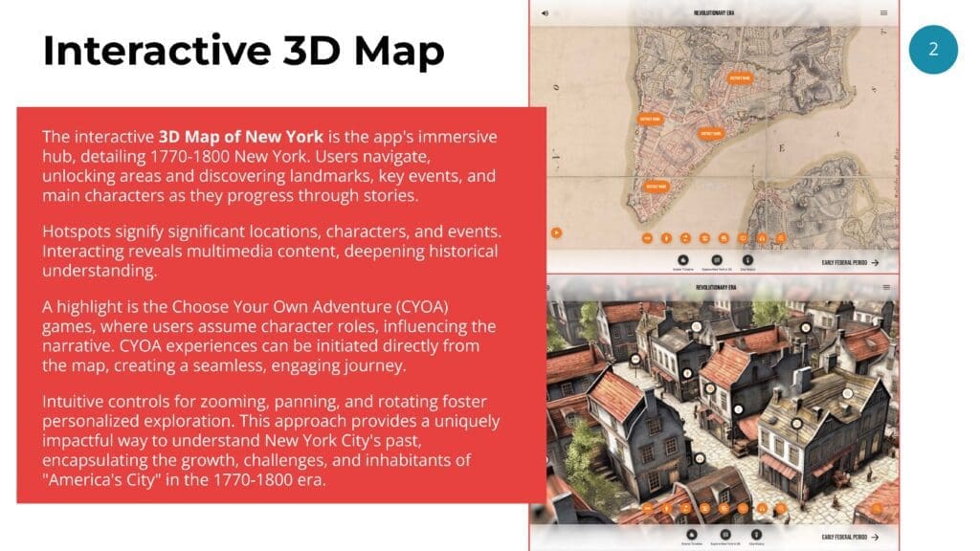
Task: Mute sound using speaker icon on 2D map
Action: [x=545, y=13]
